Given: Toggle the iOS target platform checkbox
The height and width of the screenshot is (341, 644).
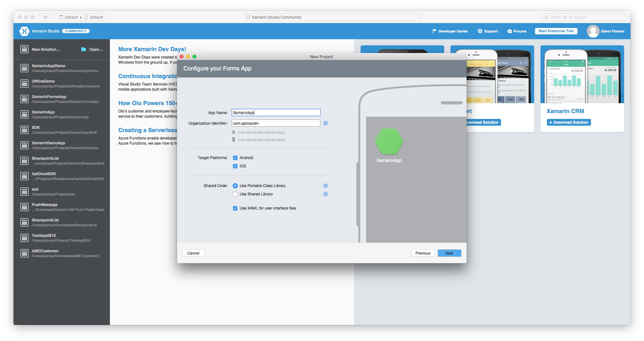Looking at the screenshot, I should point(235,166).
